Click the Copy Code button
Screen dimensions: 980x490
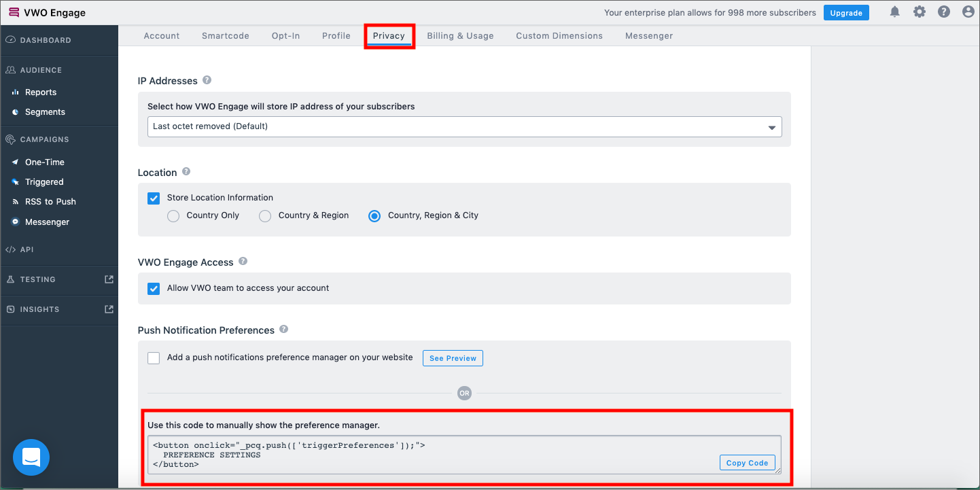point(747,463)
